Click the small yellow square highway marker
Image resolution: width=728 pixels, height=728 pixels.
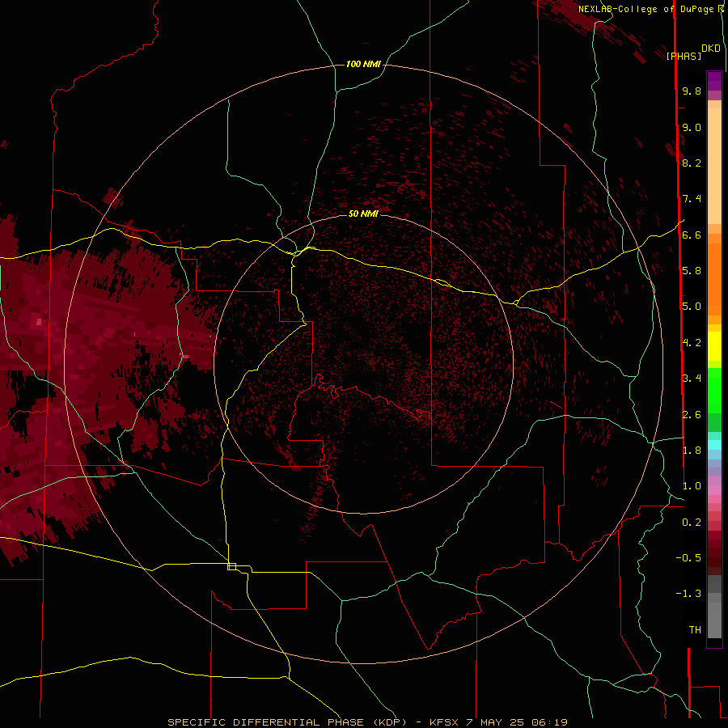231,566
